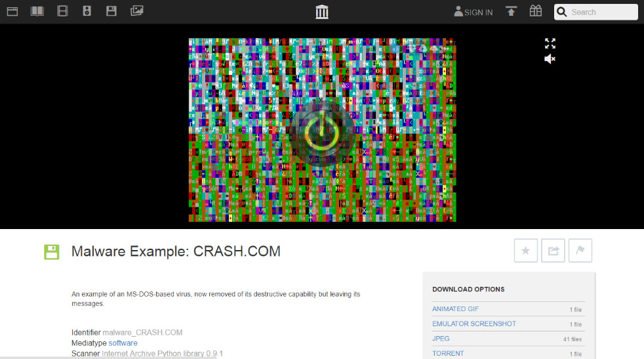Screen dimensions: 644x359
Task: Click the DOWNLOAD OPTIONS heading
Action: point(468,289)
